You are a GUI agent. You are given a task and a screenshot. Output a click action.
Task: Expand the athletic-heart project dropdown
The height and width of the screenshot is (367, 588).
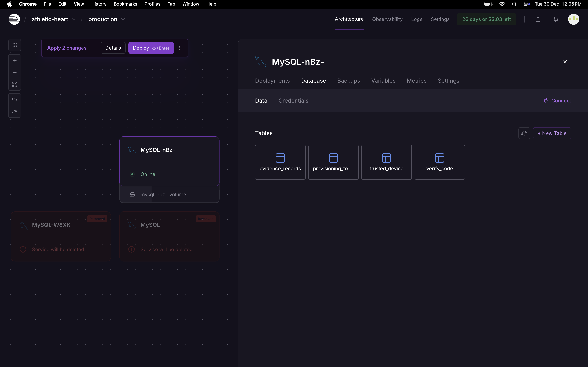pos(74,19)
